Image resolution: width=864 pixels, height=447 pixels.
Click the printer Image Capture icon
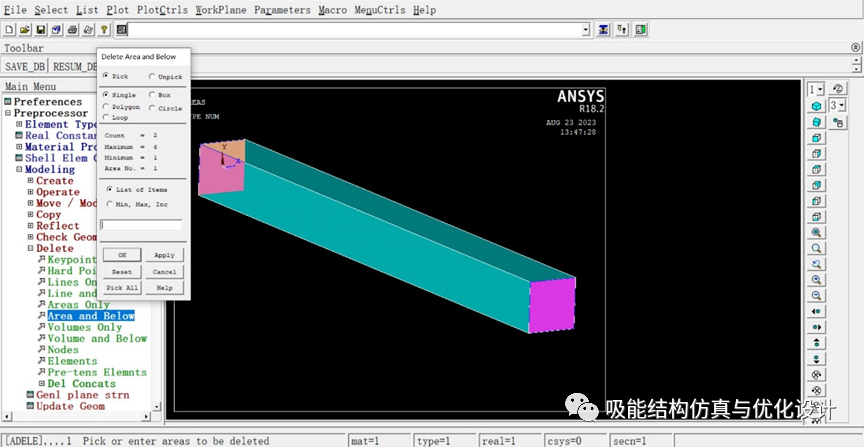[72, 30]
